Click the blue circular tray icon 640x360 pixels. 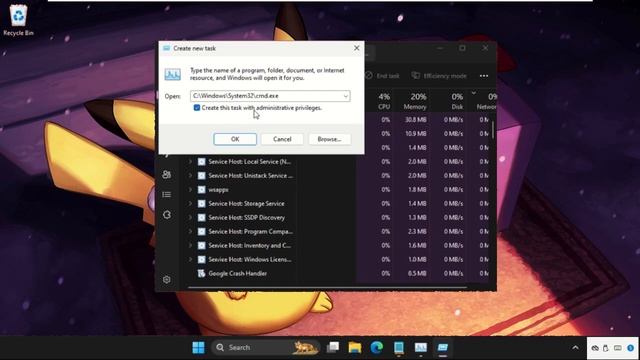pos(631,348)
